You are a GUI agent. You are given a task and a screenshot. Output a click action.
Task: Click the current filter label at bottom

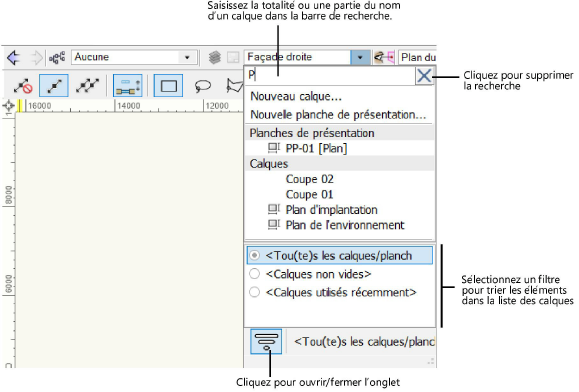point(364,342)
